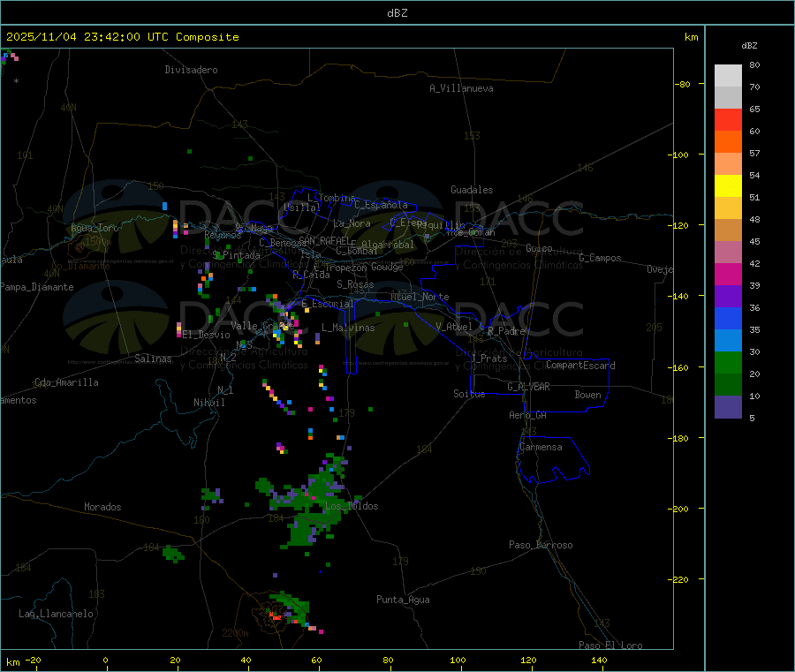This screenshot has height=672, width=795.
Task: Click the A_Villanueva map label
Action: tap(461, 88)
